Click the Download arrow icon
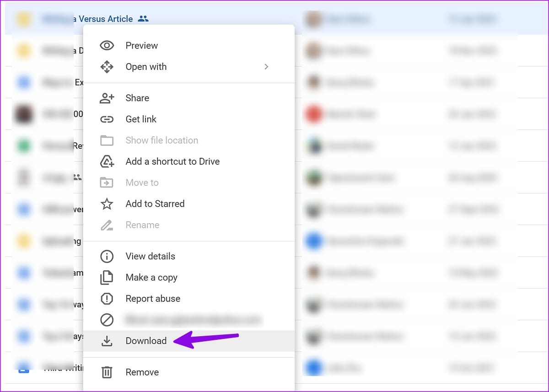Viewport: 549px width, 392px height. pyautogui.click(x=107, y=341)
